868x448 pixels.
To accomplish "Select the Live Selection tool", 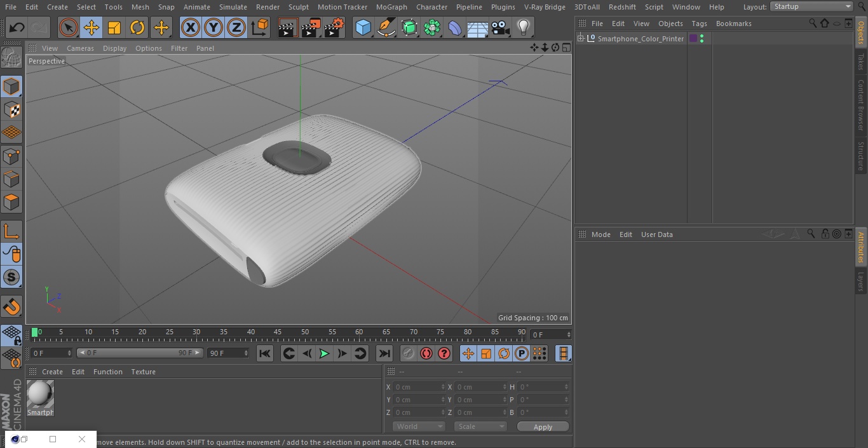I will pos(68,28).
